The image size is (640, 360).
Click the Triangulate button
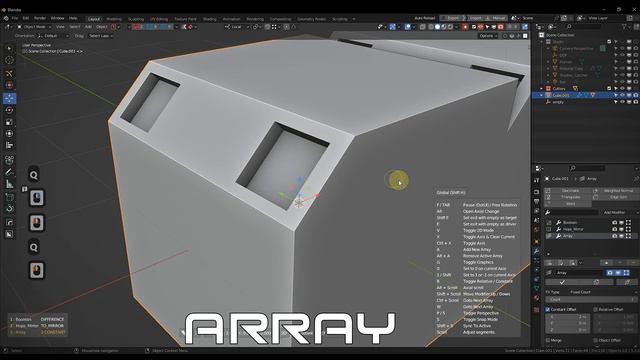click(x=568, y=197)
